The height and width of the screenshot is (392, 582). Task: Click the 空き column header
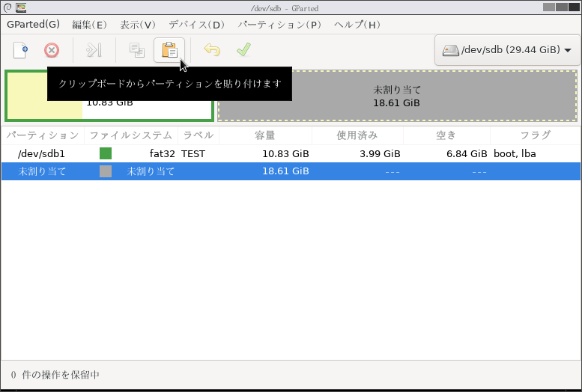(446, 135)
